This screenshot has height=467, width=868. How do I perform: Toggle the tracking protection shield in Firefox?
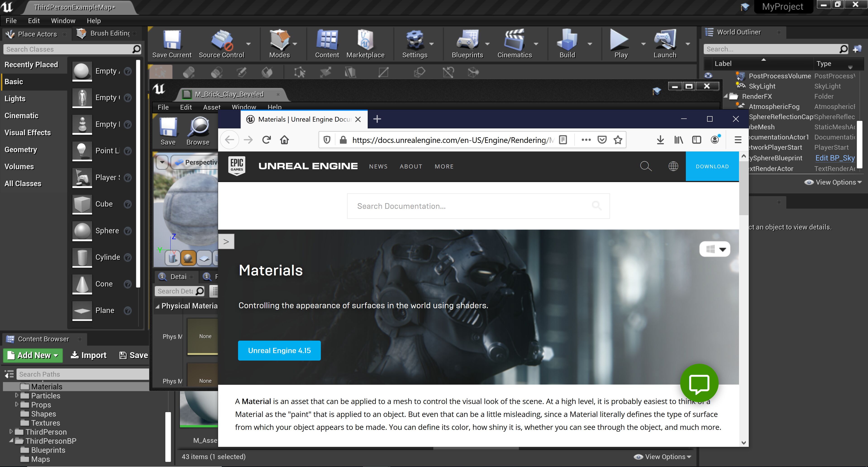pos(327,140)
